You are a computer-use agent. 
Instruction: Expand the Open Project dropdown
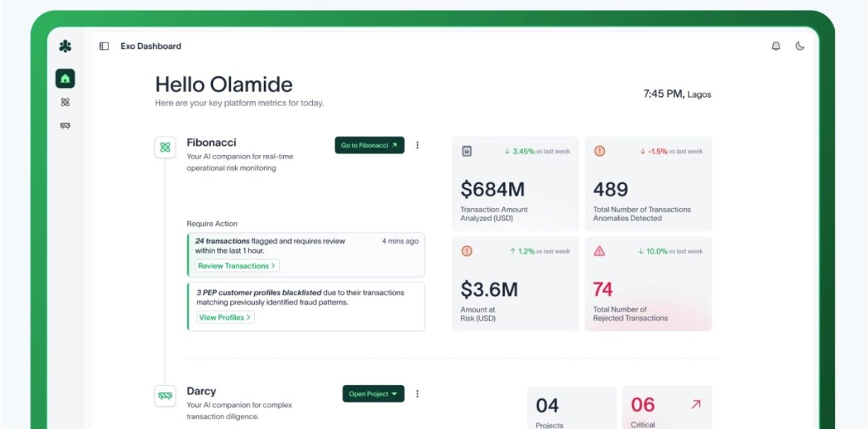pos(373,394)
